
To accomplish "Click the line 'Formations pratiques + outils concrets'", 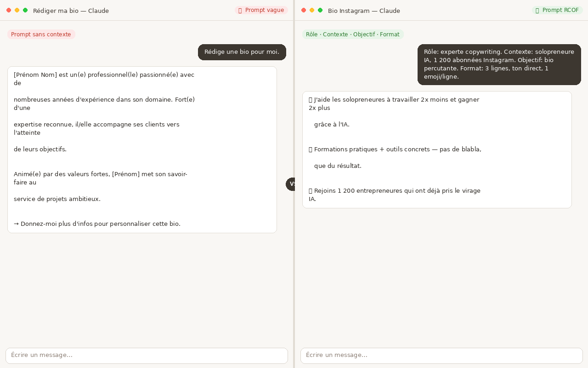I will (x=395, y=149).
